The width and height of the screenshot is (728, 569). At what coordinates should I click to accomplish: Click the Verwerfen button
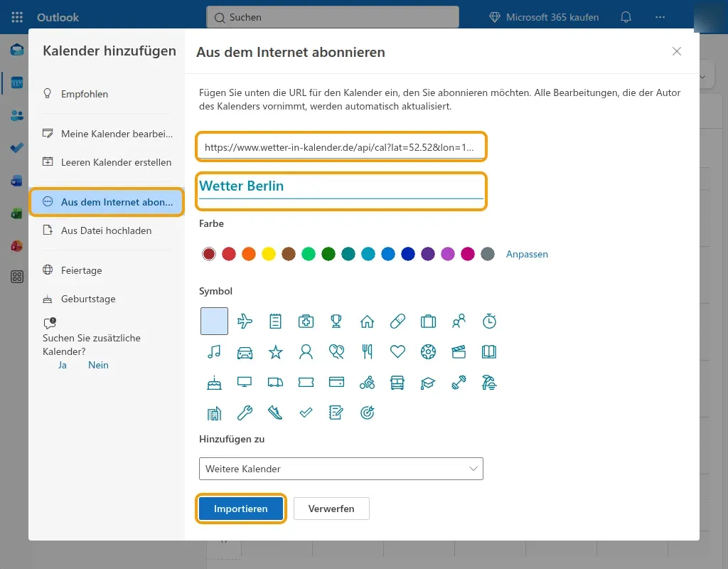[331, 509]
